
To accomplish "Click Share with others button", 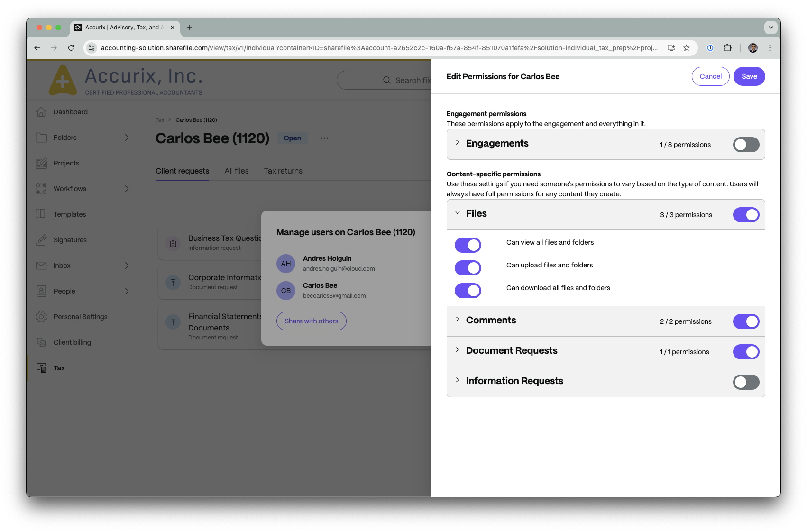I will [312, 321].
